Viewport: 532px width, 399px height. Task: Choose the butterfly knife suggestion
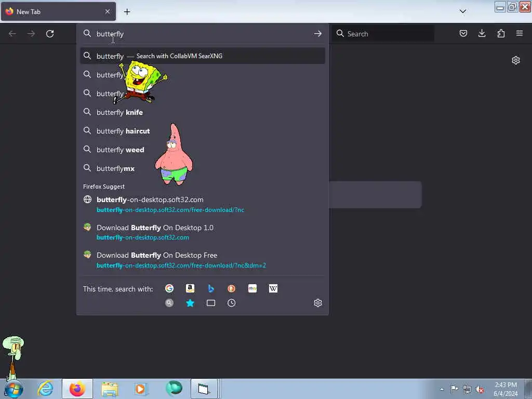pyautogui.click(x=202, y=112)
